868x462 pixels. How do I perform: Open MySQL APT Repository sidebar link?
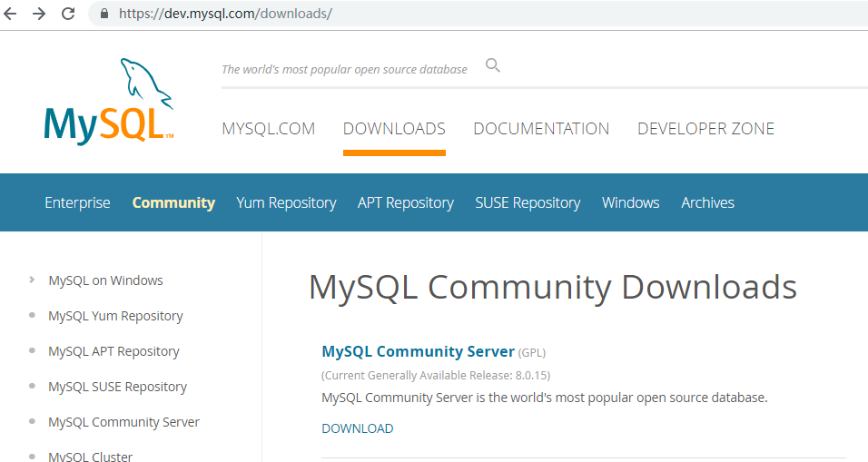114,351
